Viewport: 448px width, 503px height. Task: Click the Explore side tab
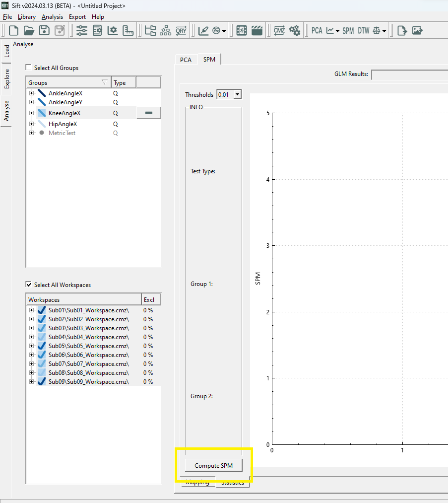point(6,79)
